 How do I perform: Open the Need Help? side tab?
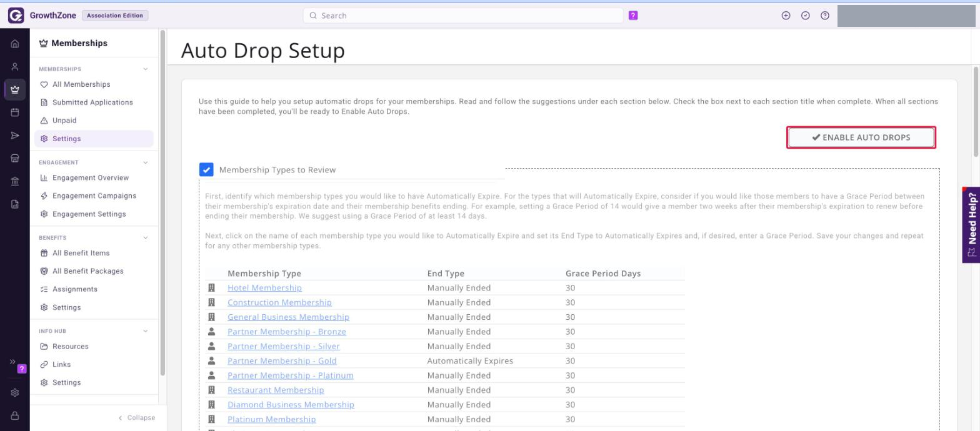(971, 225)
